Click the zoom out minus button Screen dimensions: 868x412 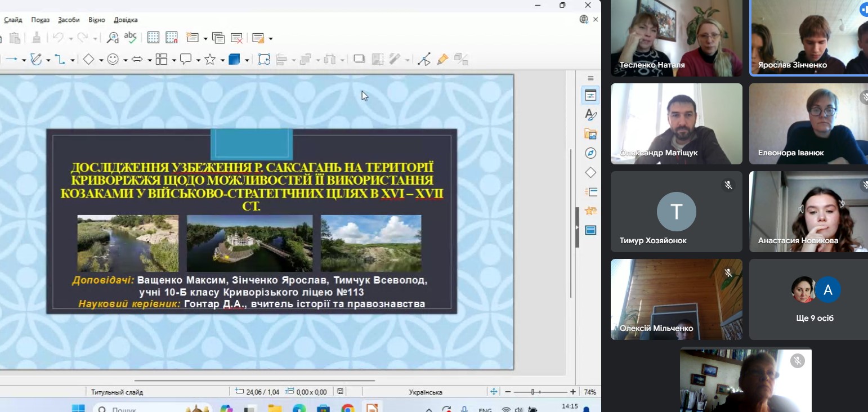coord(508,392)
